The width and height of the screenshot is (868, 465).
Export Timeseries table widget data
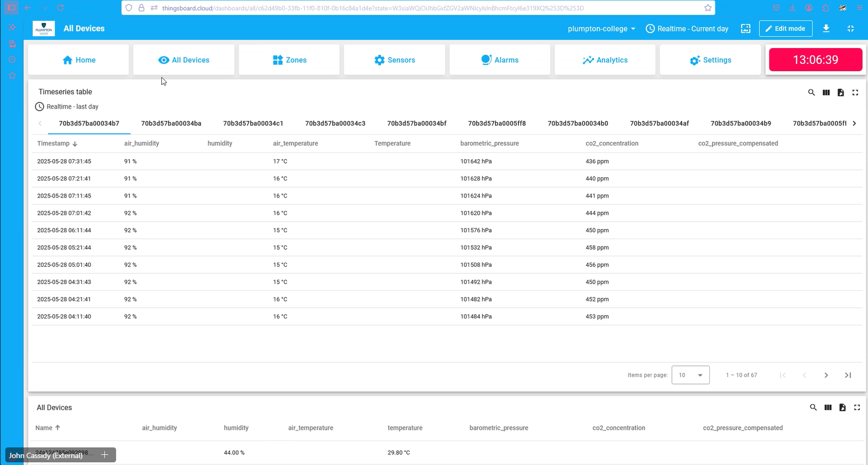[x=840, y=92]
